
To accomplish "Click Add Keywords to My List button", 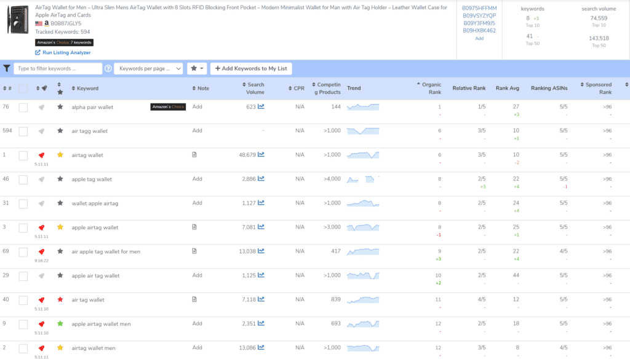I will pos(251,68).
